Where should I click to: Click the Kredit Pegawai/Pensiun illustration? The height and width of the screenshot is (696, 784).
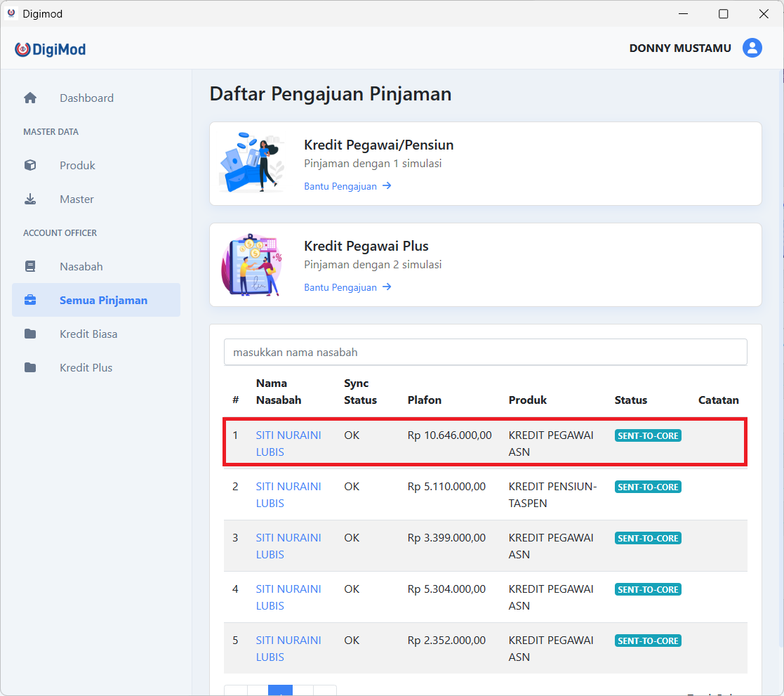(x=252, y=163)
